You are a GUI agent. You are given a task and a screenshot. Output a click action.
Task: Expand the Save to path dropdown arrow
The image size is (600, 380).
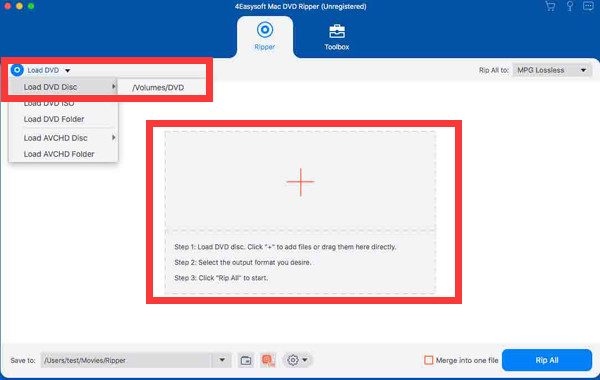pos(222,360)
